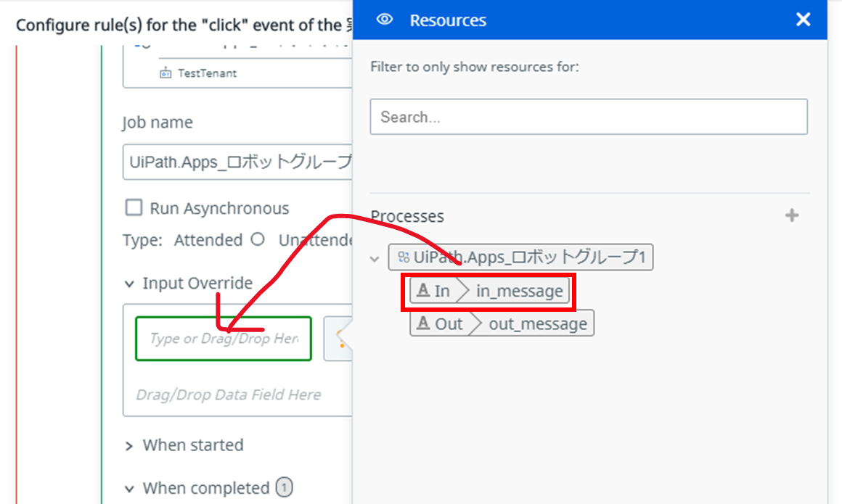Select the in_message input argument
Screen dimensions: 842x504
[489, 291]
